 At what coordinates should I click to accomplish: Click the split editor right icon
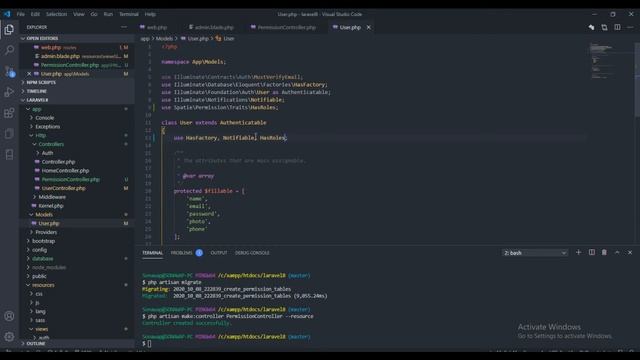(617, 27)
